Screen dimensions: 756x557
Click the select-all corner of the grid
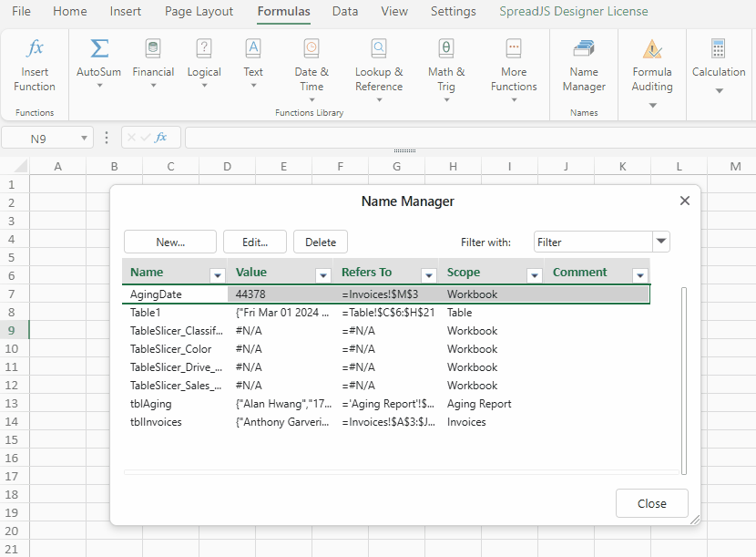(x=20, y=167)
